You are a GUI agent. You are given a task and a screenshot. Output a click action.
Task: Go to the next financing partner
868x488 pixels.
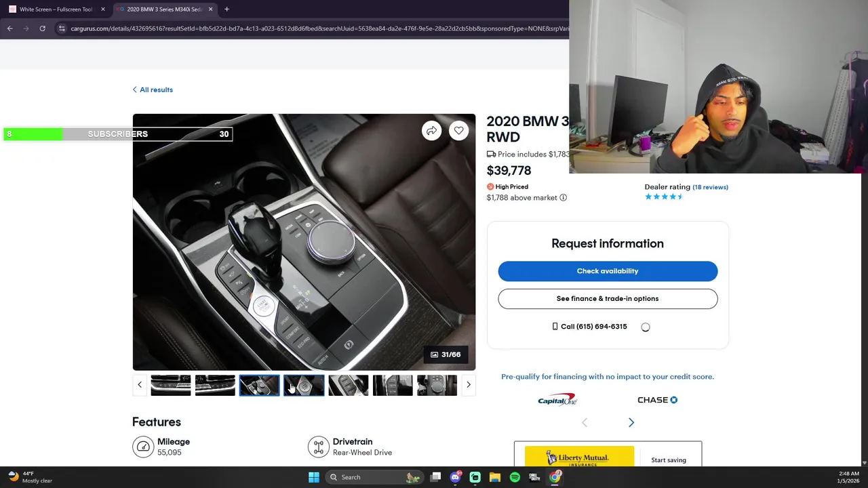(631, 422)
